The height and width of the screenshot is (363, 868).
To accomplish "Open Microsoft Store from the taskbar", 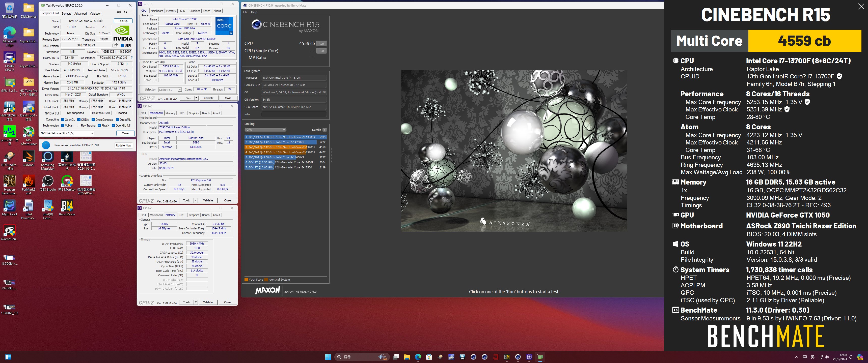I will (x=429, y=357).
